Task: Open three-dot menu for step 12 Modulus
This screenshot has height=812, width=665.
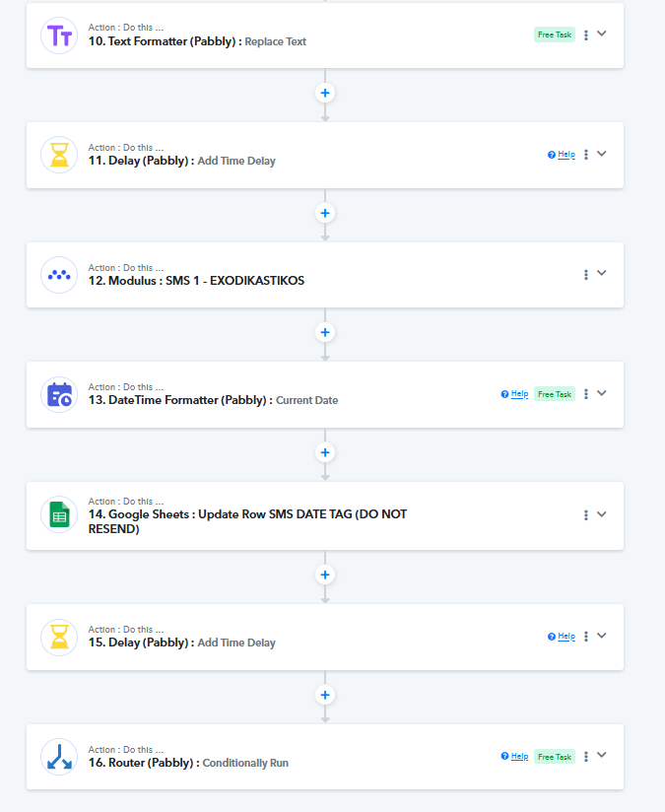Action: 586,275
